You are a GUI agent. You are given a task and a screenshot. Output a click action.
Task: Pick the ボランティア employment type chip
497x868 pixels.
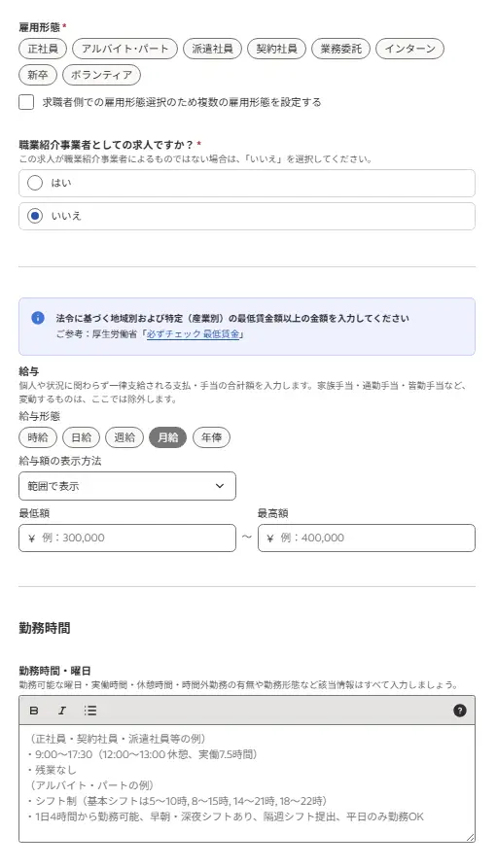[x=101, y=75]
